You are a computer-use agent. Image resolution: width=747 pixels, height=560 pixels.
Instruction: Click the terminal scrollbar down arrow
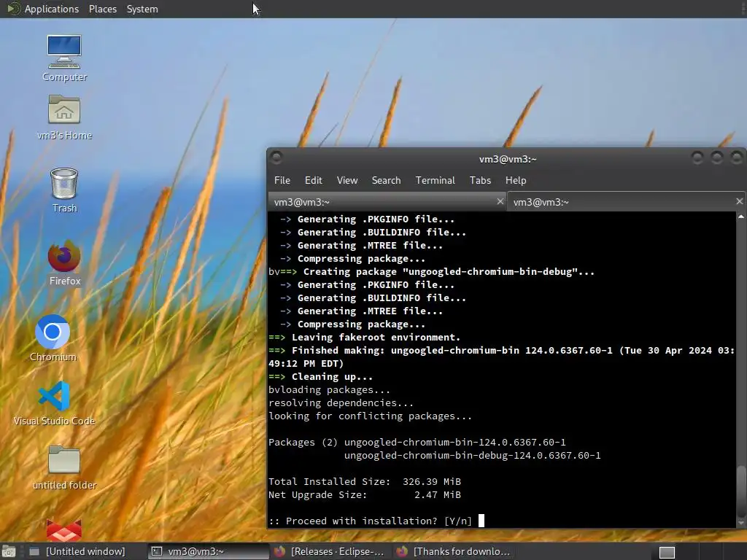pyautogui.click(x=741, y=523)
